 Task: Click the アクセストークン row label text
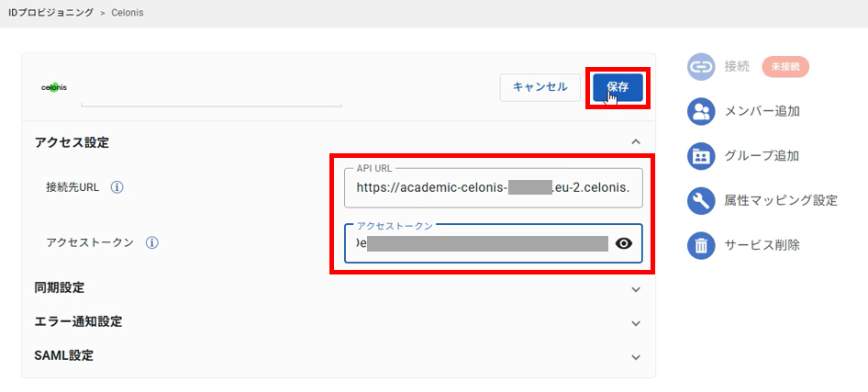[x=90, y=242]
